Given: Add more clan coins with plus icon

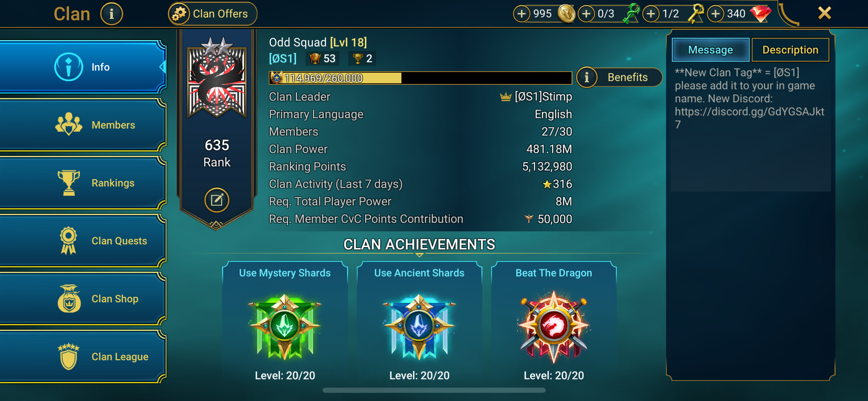Looking at the screenshot, I should coord(521,14).
